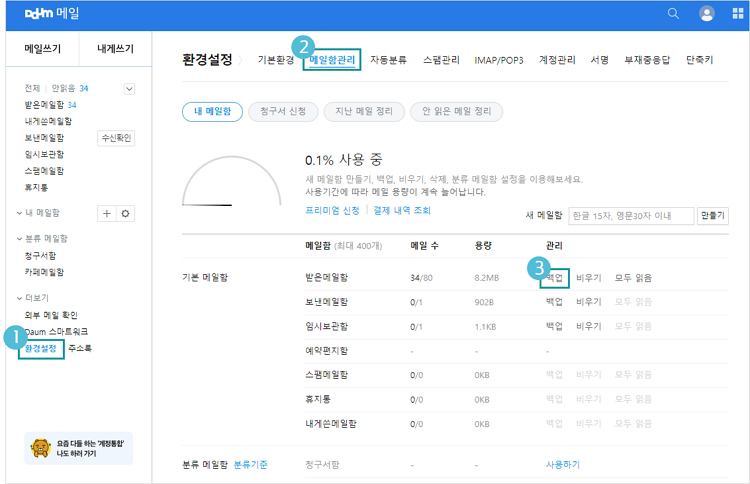Image resolution: width=750 pixels, height=484 pixels.
Task: Open the apps grid icon
Action: tap(738, 13)
